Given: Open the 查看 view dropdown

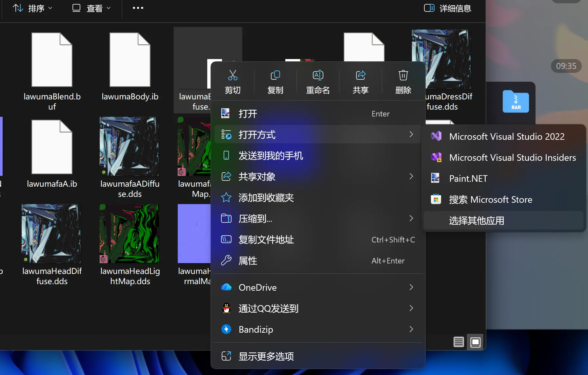Looking at the screenshot, I should click(91, 8).
